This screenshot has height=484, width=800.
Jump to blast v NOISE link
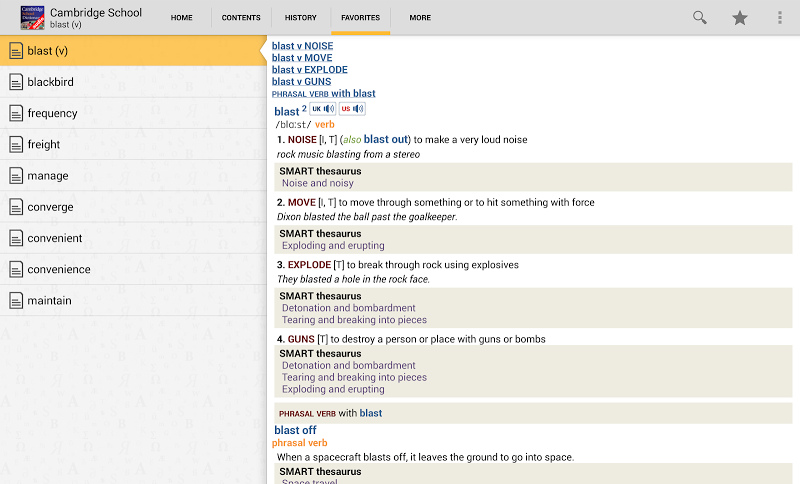pos(302,46)
